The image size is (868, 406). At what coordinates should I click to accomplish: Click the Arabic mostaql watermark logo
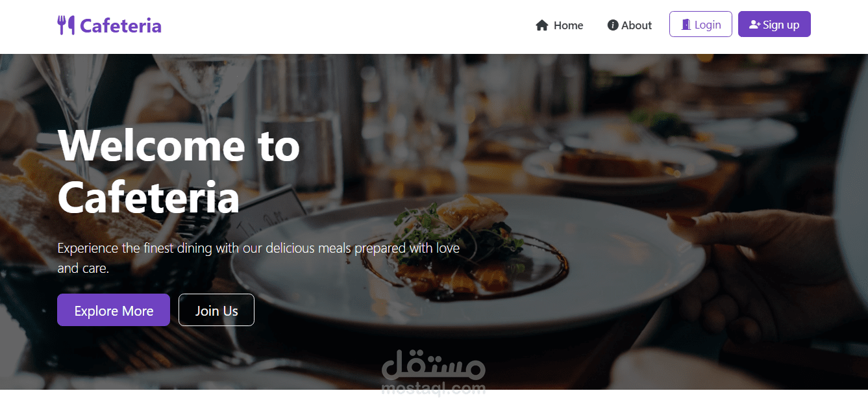pos(434,366)
